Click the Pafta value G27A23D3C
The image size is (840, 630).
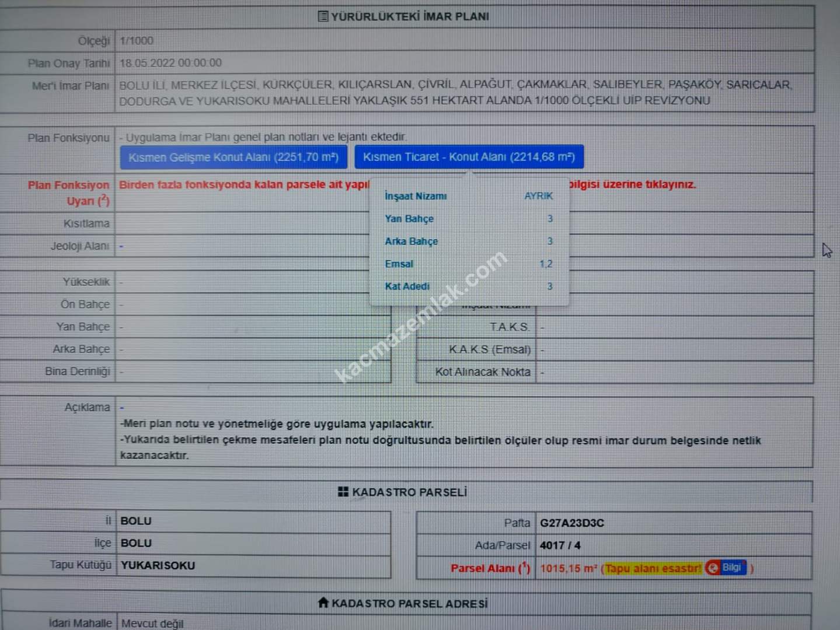click(571, 523)
